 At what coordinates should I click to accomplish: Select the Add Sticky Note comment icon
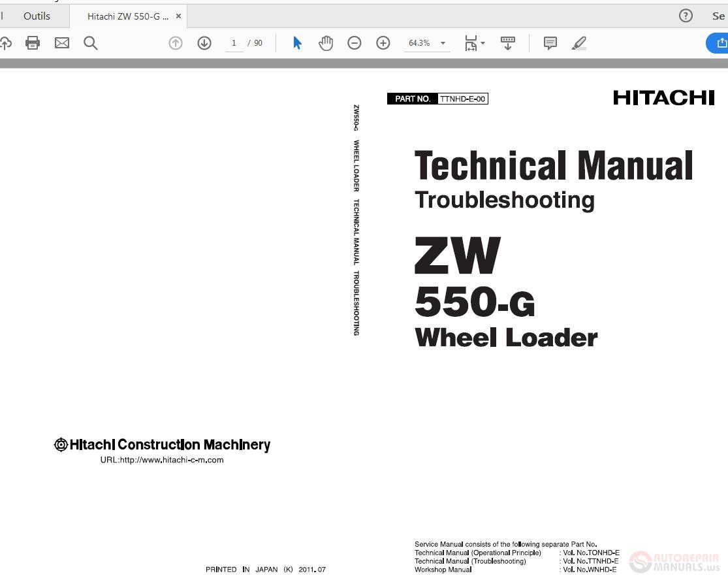coord(550,42)
